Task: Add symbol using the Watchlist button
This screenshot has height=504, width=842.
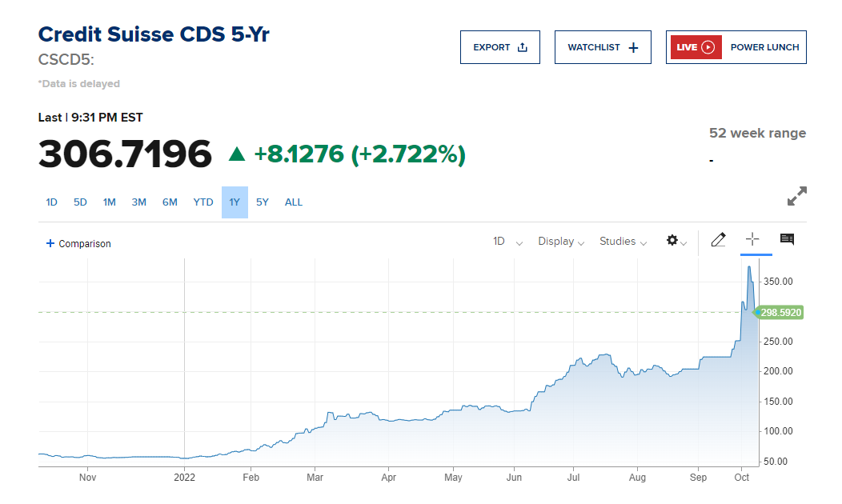Action: point(603,47)
